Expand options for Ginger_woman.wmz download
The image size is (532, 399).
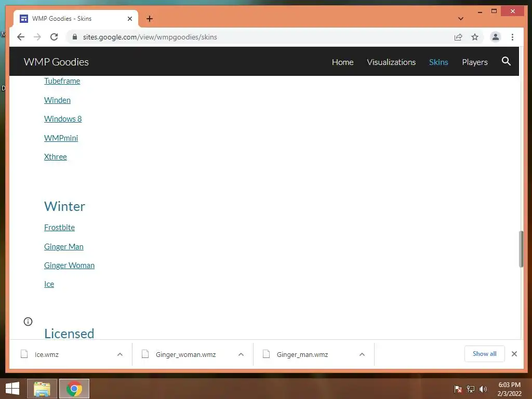click(x=241, y=354)
